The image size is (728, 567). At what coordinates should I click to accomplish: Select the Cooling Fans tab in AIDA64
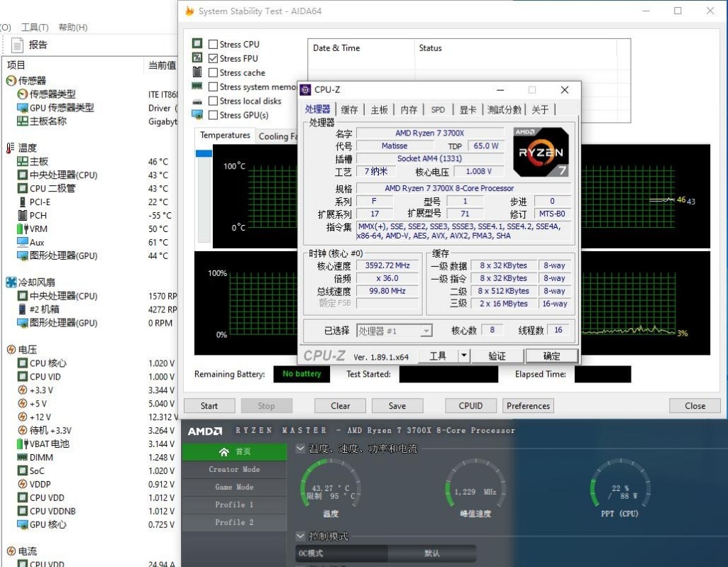pyautogui.click(x=277, y=136)
